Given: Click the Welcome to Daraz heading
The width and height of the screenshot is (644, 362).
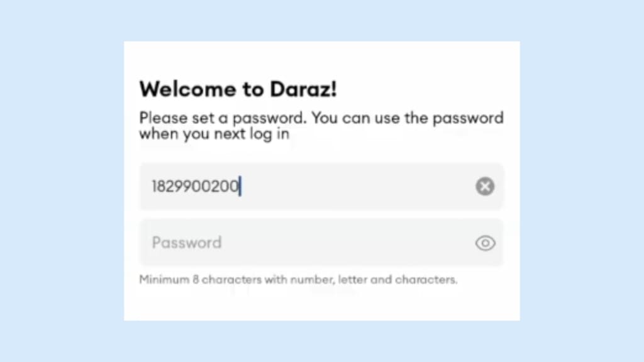Looking at the screenshot, I should pos(238,89).
